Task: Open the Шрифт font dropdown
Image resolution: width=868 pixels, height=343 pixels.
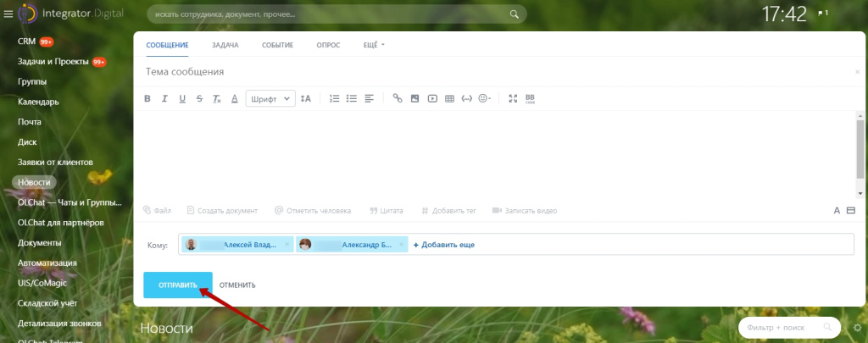Action: [x=270, y=99]
